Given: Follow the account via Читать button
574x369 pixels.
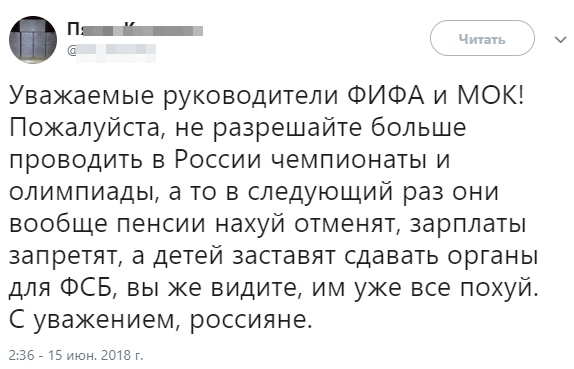Looking at the screenshot, I should click(482, 38).
